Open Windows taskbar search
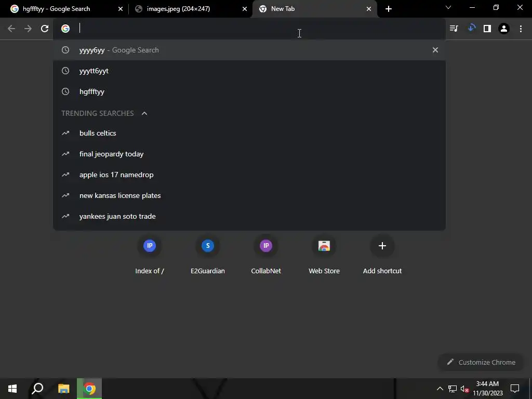Image resolution: width=532 pixels, height=399 pixels. coord(37,389)
